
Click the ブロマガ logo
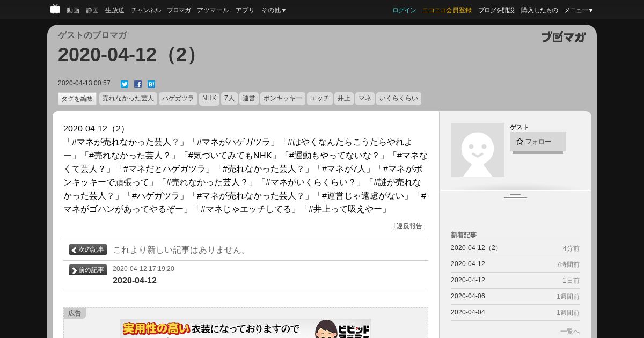coord(563,37)
